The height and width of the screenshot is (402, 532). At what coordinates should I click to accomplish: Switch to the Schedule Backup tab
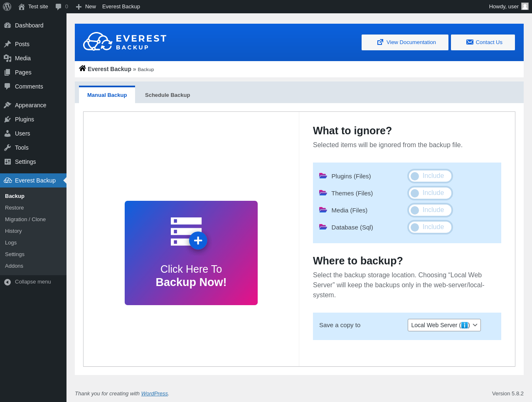[x=167, y=95]
